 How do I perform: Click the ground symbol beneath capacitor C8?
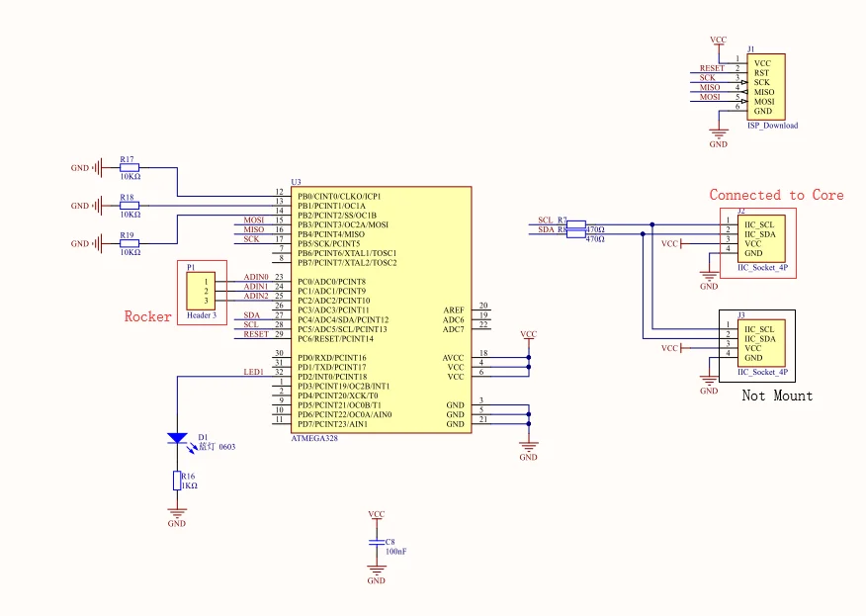pyautogui.click(x=376, y=571)
